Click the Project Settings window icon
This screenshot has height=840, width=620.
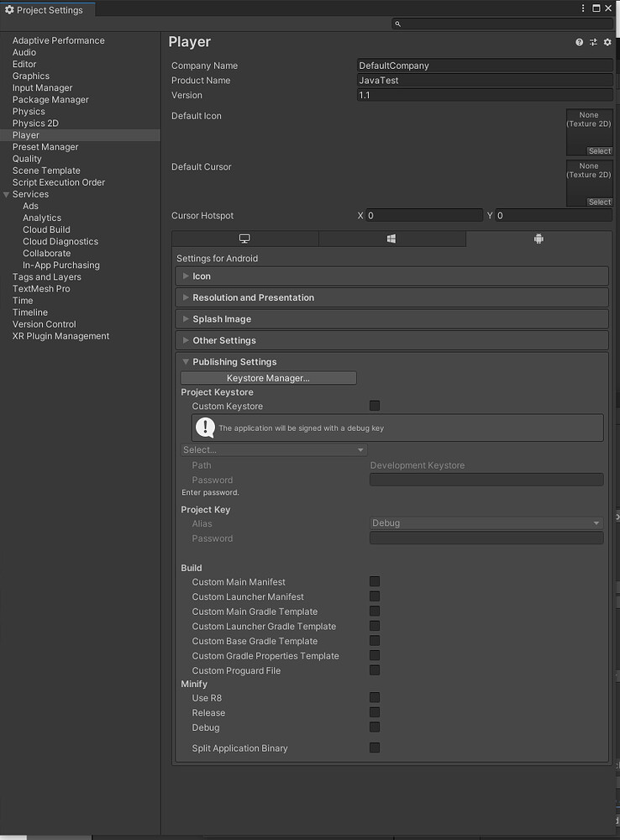click(x=9, y=10)
